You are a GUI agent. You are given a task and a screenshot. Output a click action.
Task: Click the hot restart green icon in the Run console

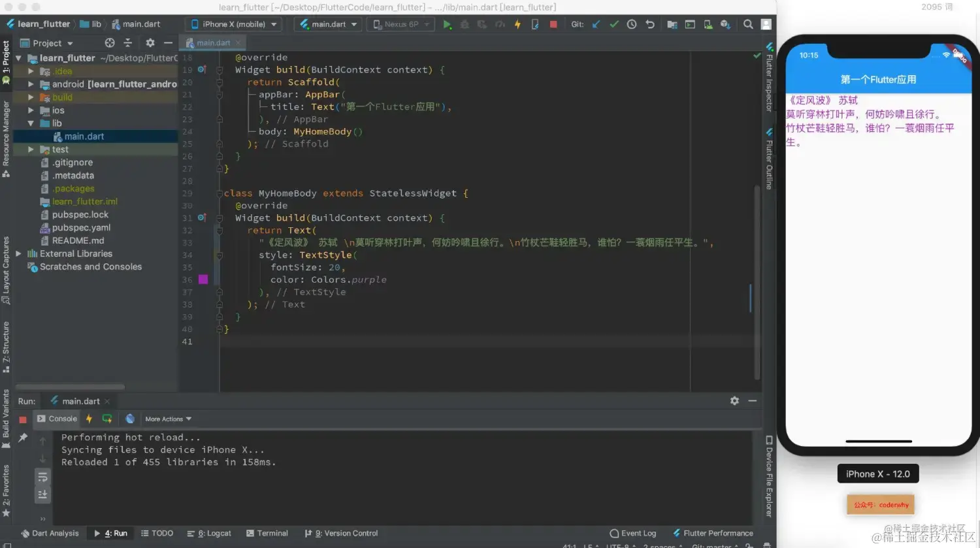point(107,419)
